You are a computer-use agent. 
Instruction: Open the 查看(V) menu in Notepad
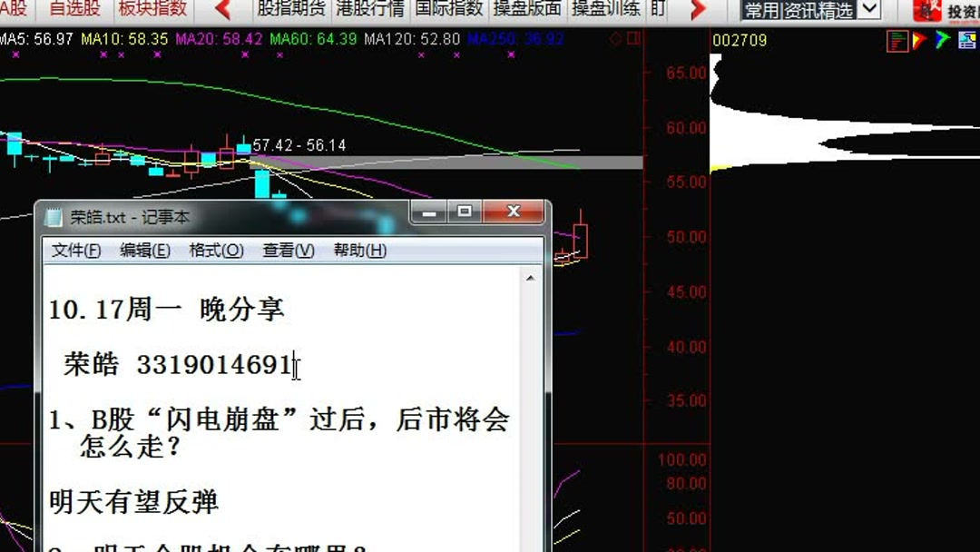[287, 251]
